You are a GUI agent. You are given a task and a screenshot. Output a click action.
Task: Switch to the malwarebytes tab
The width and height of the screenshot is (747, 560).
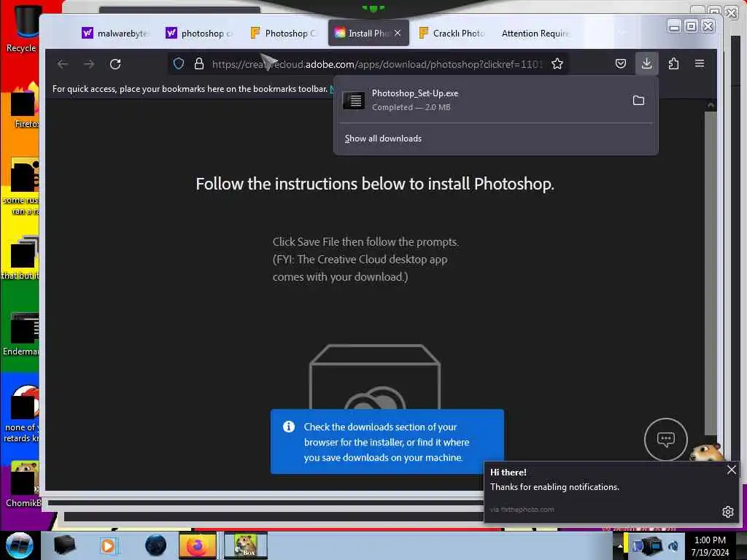115,34
